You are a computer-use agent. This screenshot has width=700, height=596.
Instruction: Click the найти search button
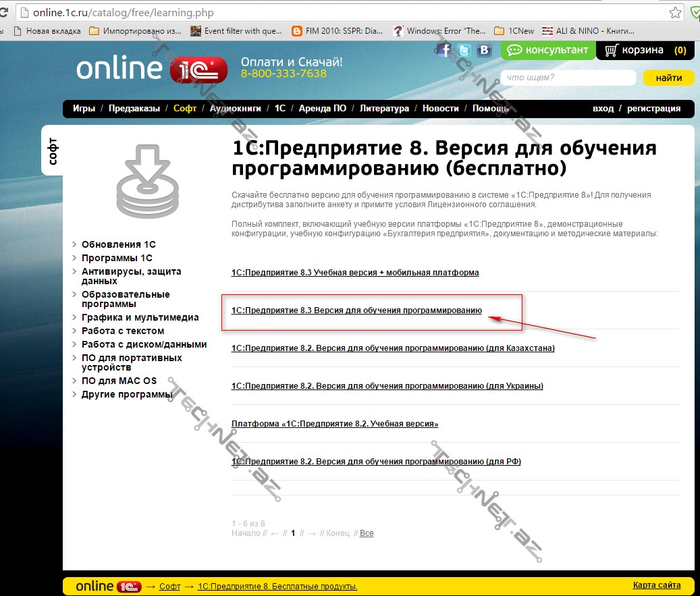[668, 78]
